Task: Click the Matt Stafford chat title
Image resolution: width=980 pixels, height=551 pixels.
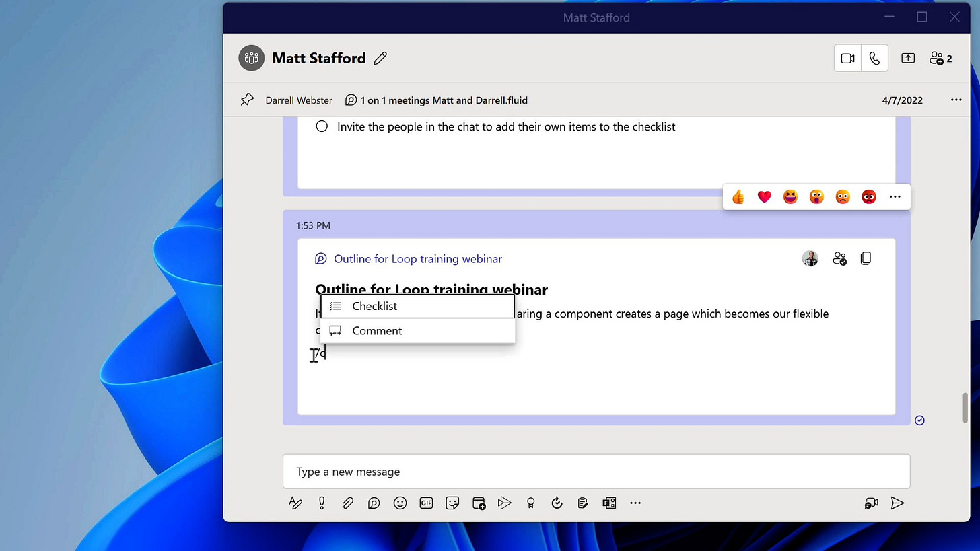Action: point(319,59)
